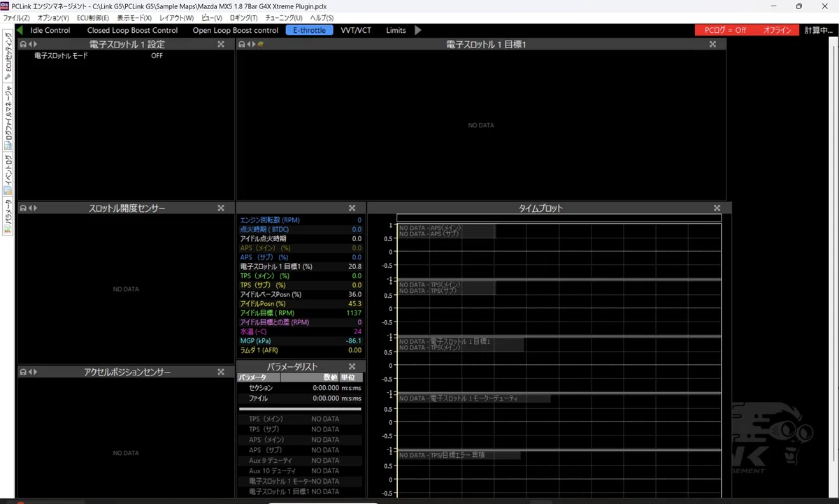Click the セクション time row
Image resolution: width=839 pixels, height=504 pixels.
point(301,388)
